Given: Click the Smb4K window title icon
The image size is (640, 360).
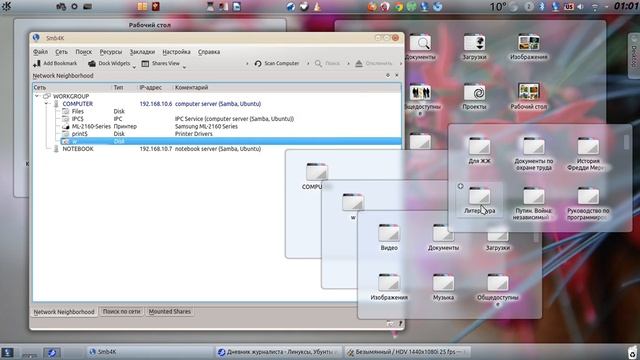Looking at the screenshot, I should (x=36, y=38).
